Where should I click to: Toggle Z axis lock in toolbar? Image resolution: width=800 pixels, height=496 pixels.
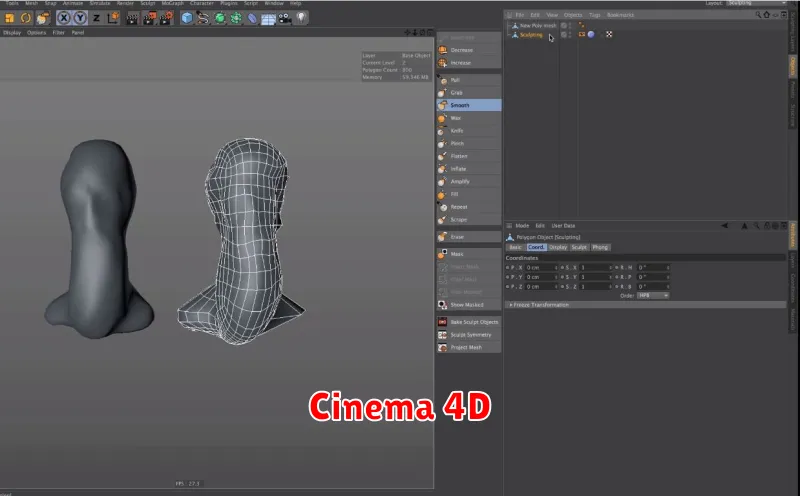[96, 18]
